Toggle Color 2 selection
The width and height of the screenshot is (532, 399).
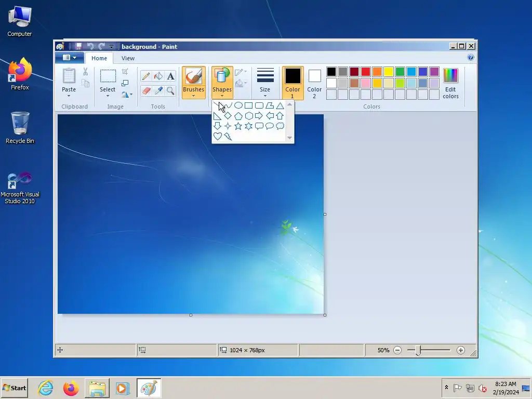[x=314, y=83]
